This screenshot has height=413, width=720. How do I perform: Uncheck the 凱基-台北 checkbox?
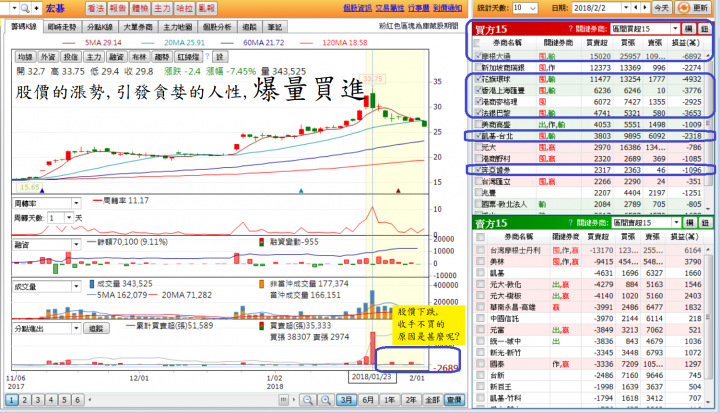478,136
